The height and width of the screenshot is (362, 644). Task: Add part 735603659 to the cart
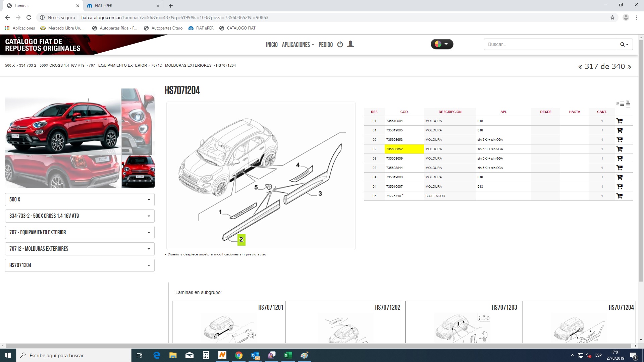[620, 159]
